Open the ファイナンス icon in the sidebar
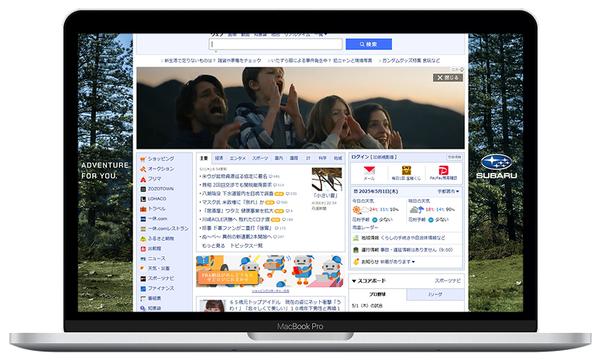This screenshot has width=601, height=364. (143, 288)
